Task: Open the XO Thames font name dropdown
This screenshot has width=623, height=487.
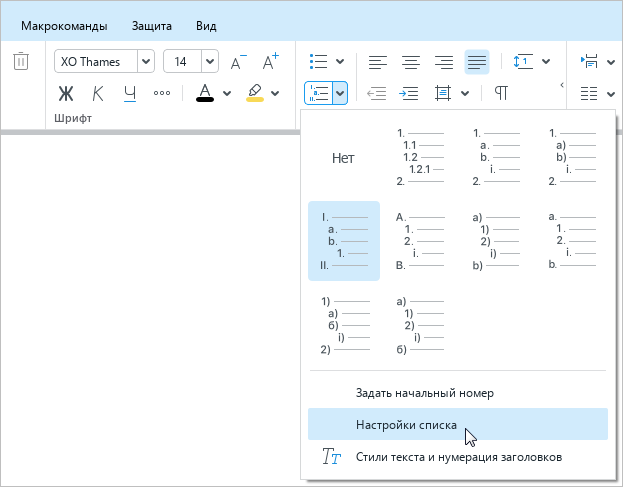Action: click(146, 62)
